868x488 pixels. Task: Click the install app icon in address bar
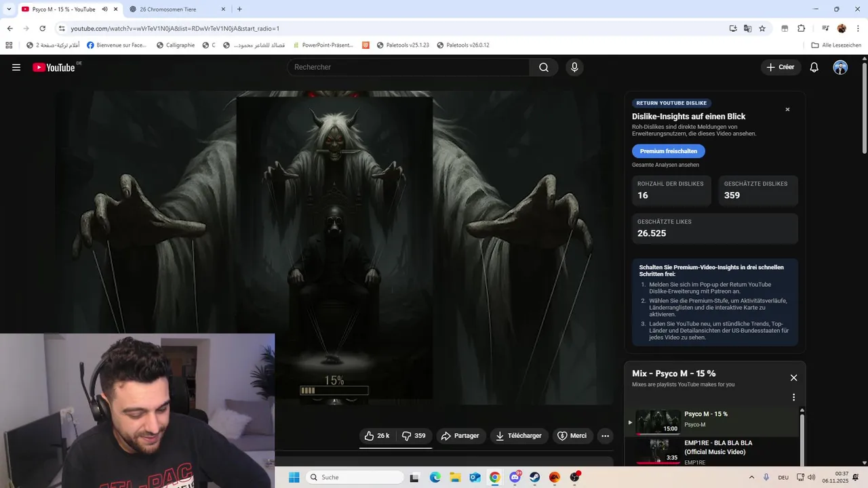tap(733, 28)
